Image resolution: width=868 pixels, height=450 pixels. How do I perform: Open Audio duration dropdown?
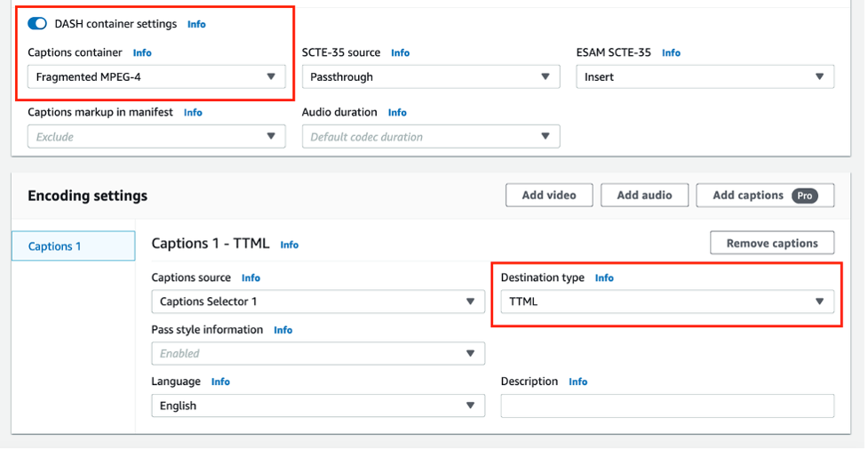(431, 136)
